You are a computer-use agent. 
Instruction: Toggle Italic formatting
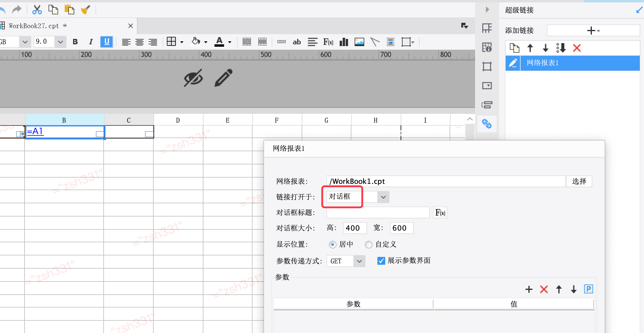click(x=91, y=42)
